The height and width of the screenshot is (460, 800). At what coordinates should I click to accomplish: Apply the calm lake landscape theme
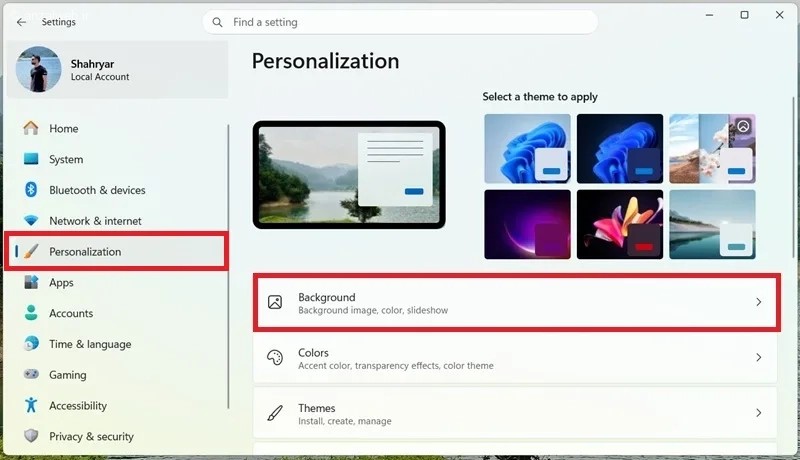tap(712, 224)
